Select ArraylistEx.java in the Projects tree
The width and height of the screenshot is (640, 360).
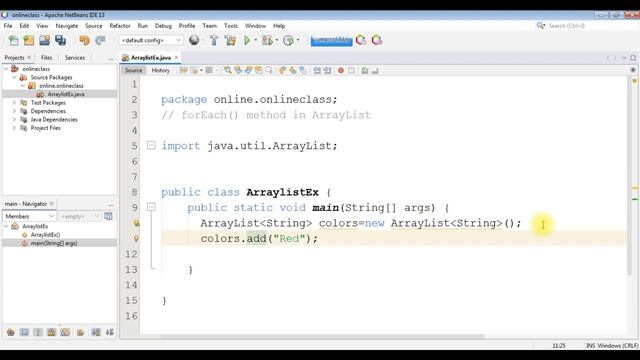click(x=66, y=94)
